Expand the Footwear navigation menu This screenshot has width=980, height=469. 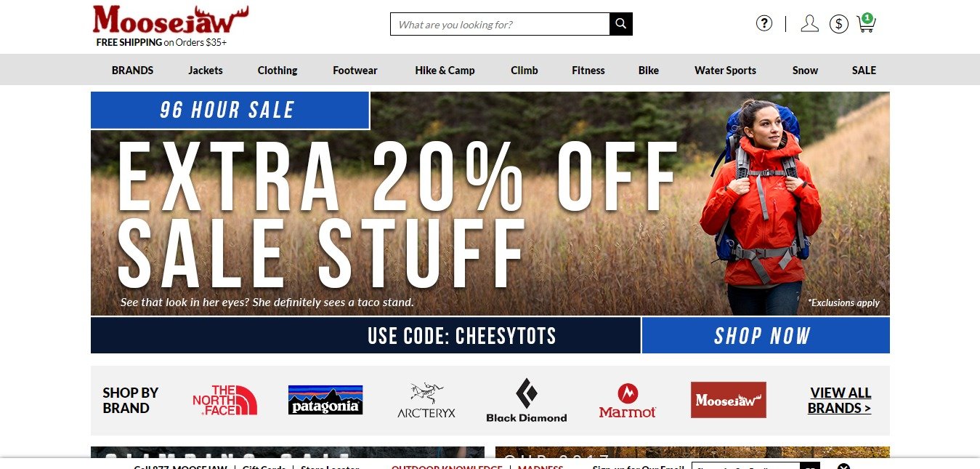pyautogui.click(x=355, y=71)
